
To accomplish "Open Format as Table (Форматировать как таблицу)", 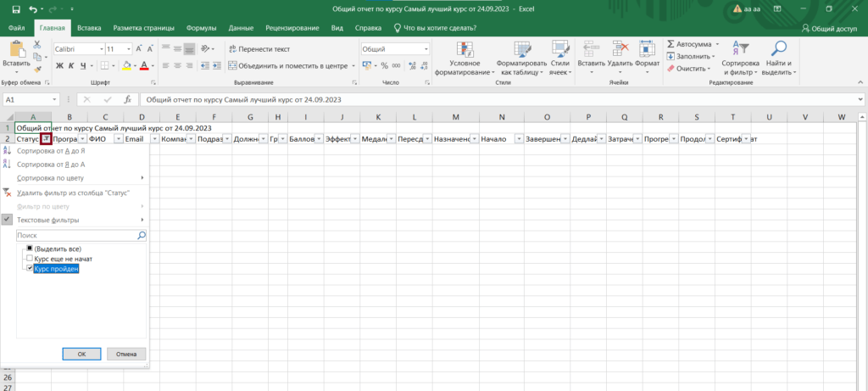I will (x=521, y=59).
